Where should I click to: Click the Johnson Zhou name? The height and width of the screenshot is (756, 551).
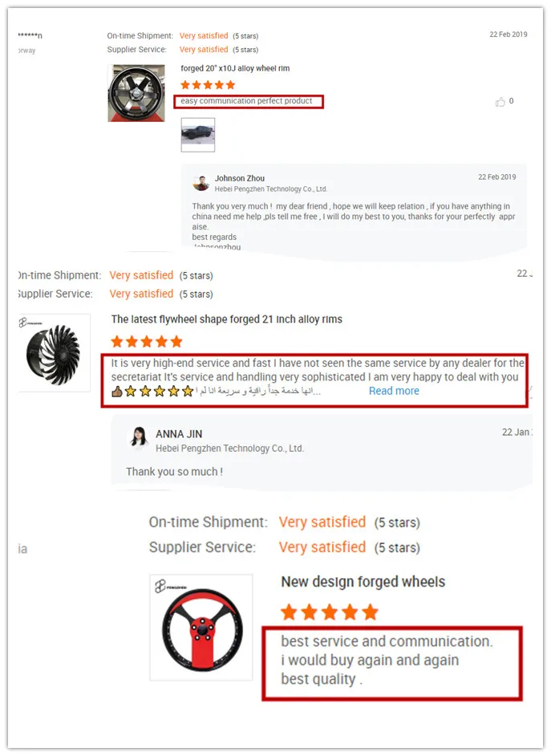pos(239,178)
